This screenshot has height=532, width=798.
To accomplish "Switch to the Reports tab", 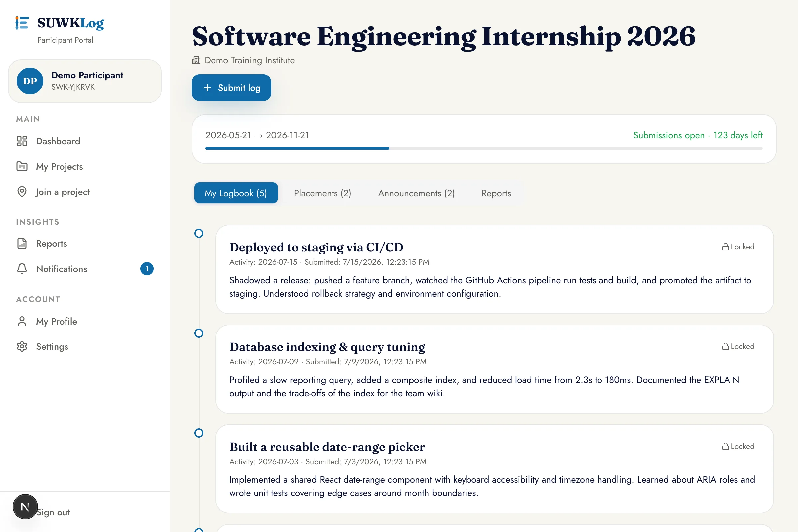I will click(x=496, y=193).
